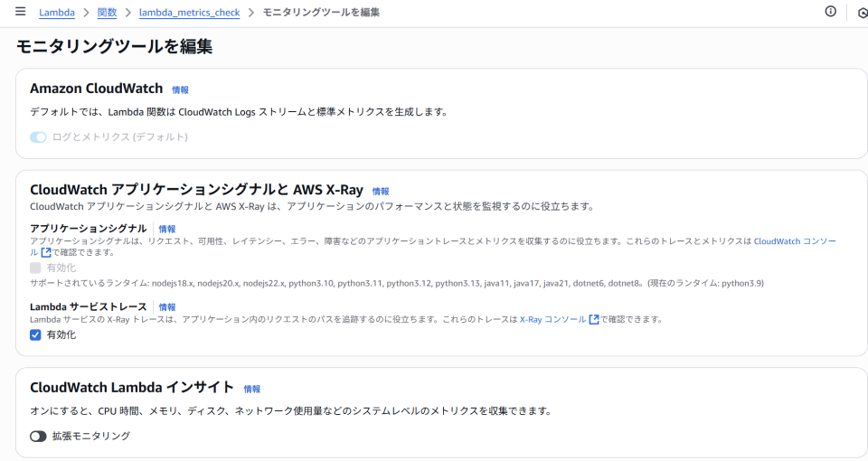
Task: Click external link icon next to X-Ray コンソール
Action: [x=594, y=319]
